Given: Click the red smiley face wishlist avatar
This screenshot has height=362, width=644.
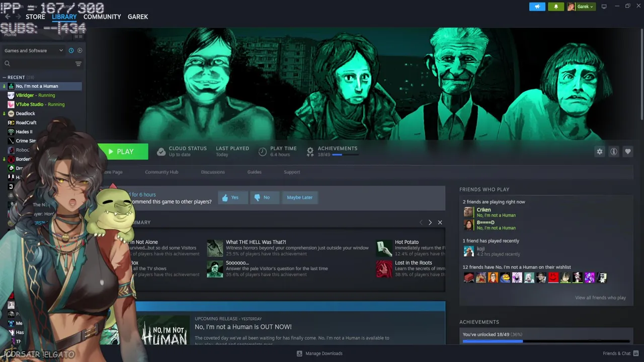Looking at the screenshot, I should tap(553, 278).
